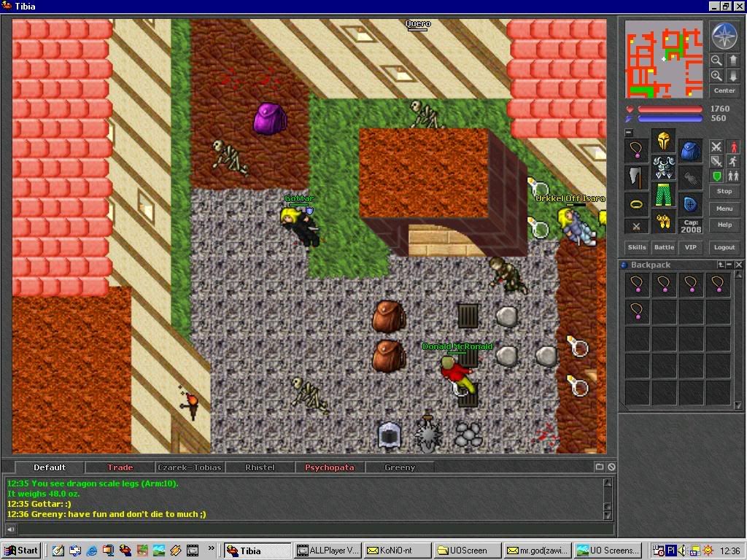The width and height of the screenshot is (747, 560).
Task: Click the axe in the weapon slot
Action: tap(636, 177)
